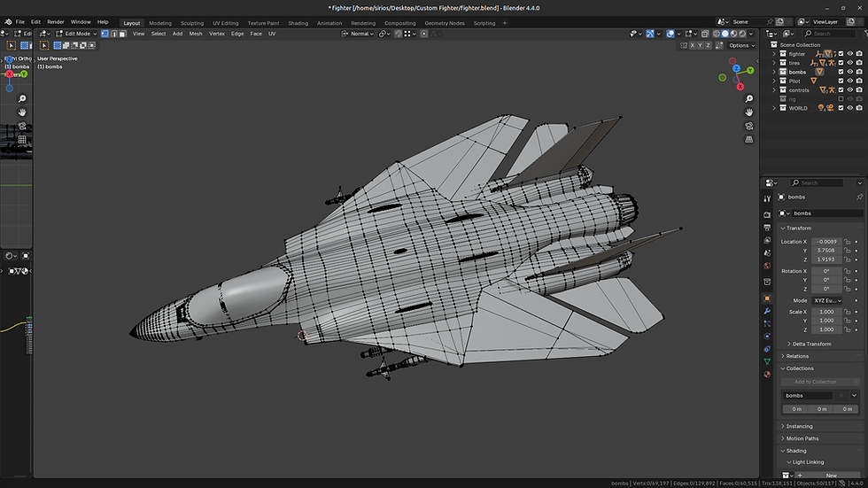868x488 pixels.
Task: Switch to the UV Editing workspace tab
Action: [225, 23]
